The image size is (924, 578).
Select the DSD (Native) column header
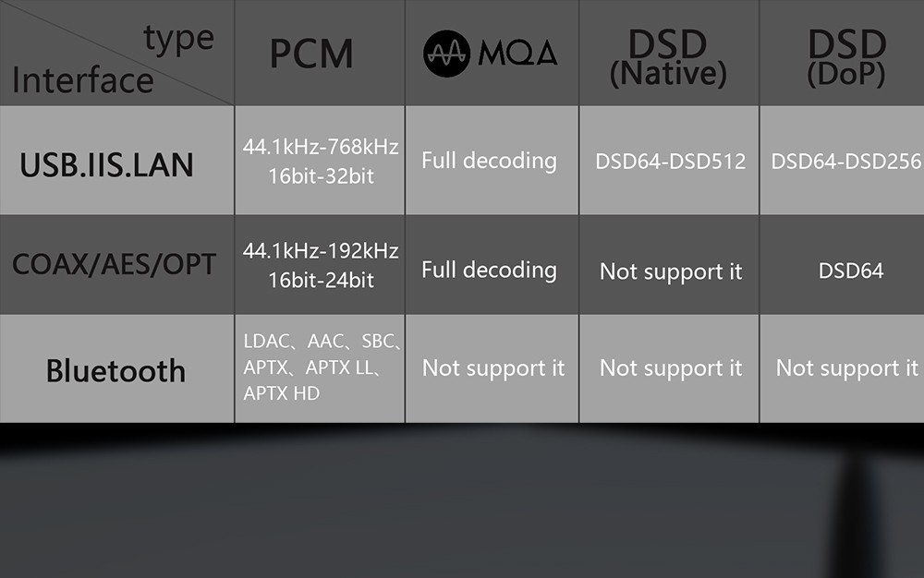click(x=668, y=55)
